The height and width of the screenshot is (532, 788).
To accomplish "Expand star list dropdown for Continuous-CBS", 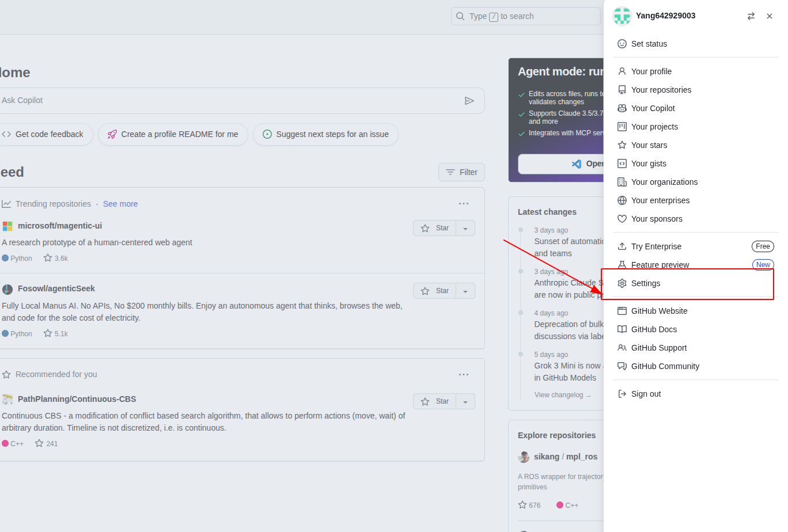I will 465,401.
